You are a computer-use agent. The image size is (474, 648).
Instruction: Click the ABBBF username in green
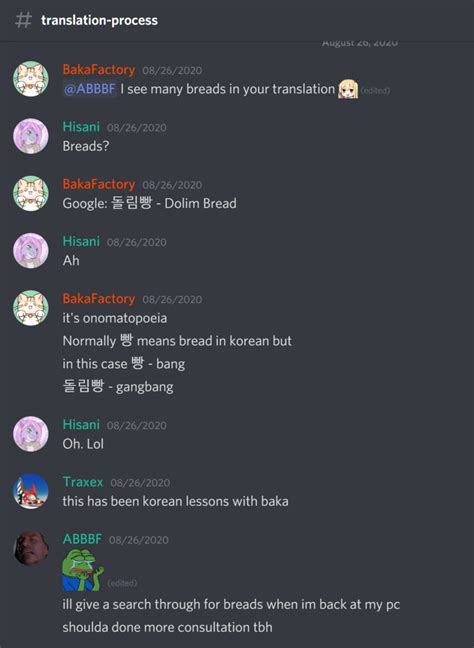click(x=82, y=539)
